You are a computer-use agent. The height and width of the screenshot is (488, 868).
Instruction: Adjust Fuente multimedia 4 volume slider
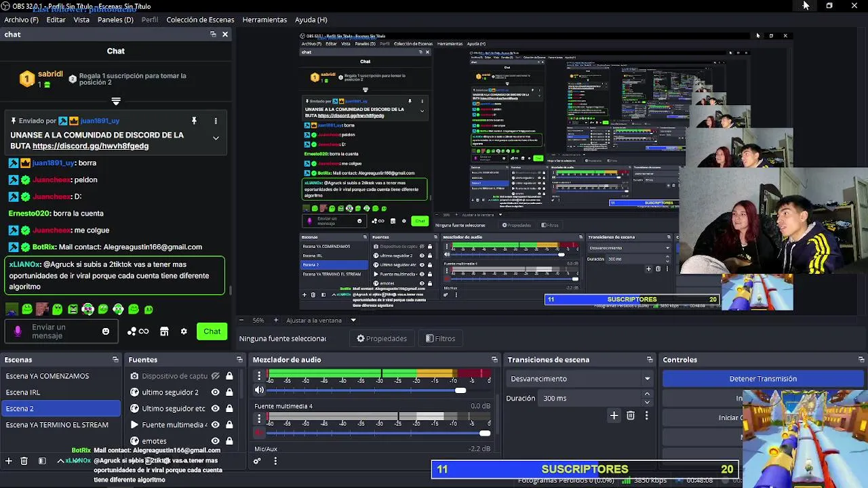379,432
